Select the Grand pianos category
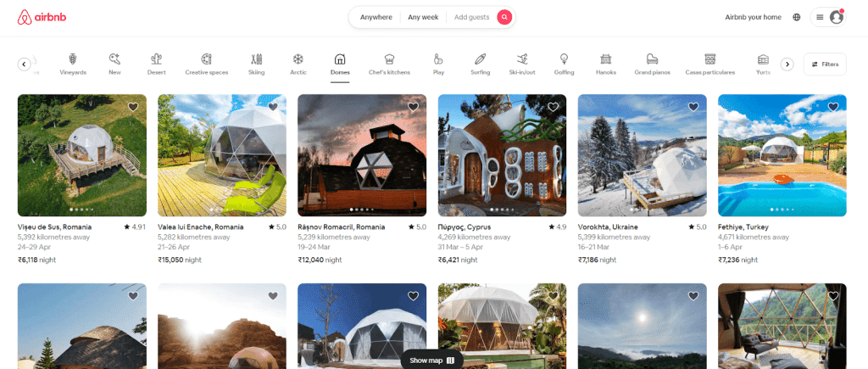The height and width of the screenshot is (369, 868). point(652,64)
